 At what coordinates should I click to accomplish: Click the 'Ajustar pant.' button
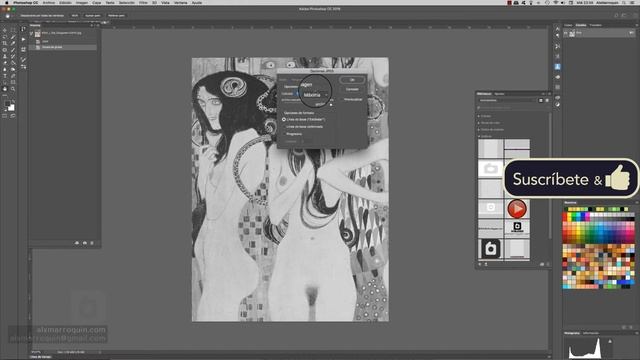point(93,16)
